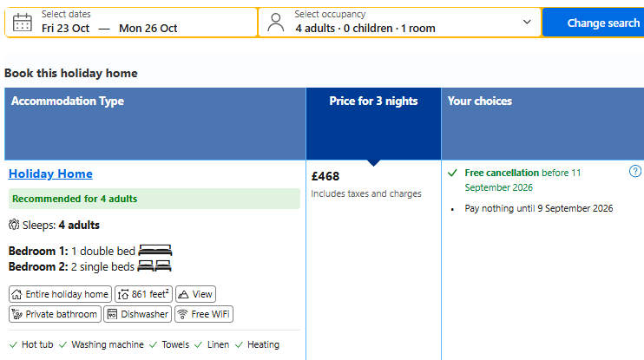Click the double bed icon for Bedroom 1

(x=154, y=250)
